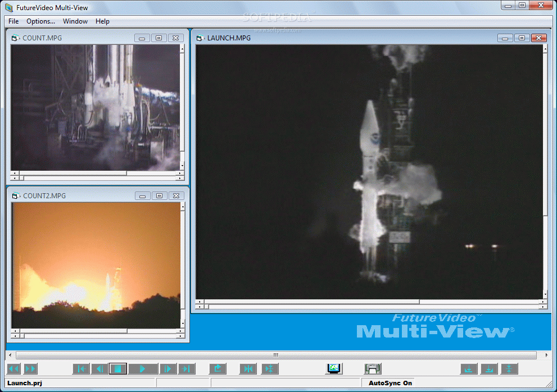Click the LAUNCH.MPG window title text
The width and height of the screenshot is (557, 392).
tap(229, 38)
